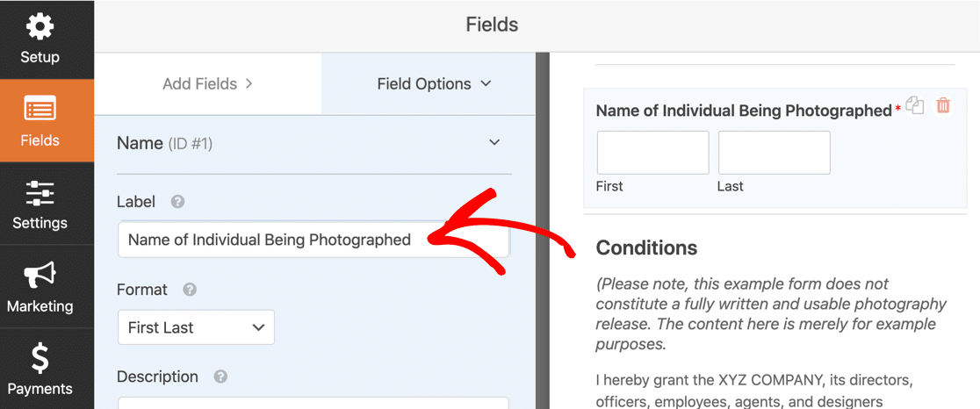
Task: Open Settings sliders icon
Action: [x=40, y=194]
